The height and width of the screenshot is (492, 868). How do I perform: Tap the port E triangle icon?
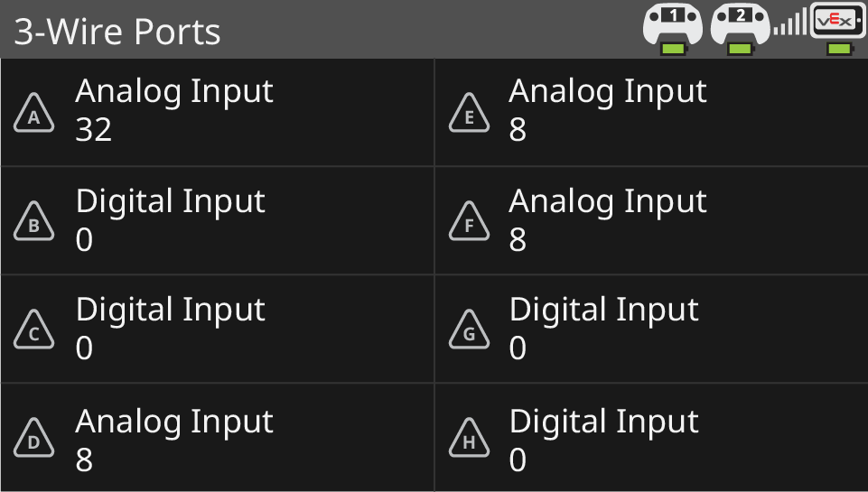(x=469, y=114)
